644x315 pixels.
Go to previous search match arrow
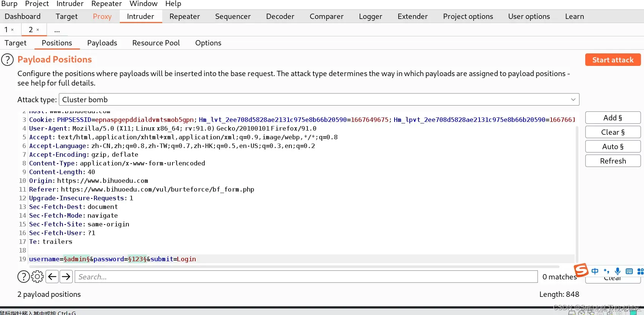tap(52, 277)
